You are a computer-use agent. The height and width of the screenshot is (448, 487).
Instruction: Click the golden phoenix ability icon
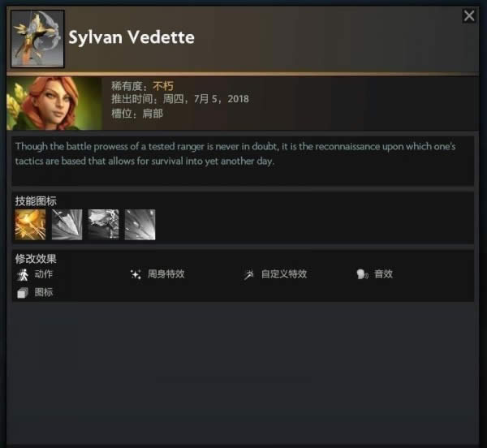click(x=30, y=225)
